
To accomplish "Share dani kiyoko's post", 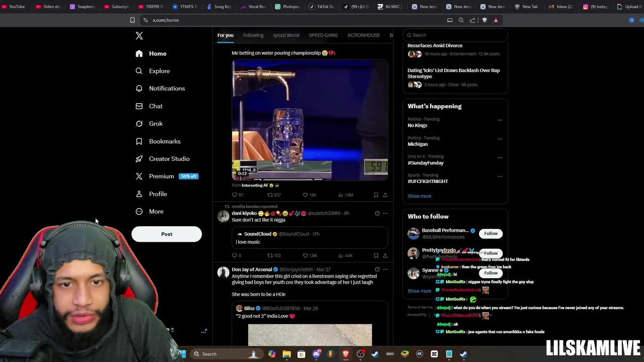I will click(385, 255).
